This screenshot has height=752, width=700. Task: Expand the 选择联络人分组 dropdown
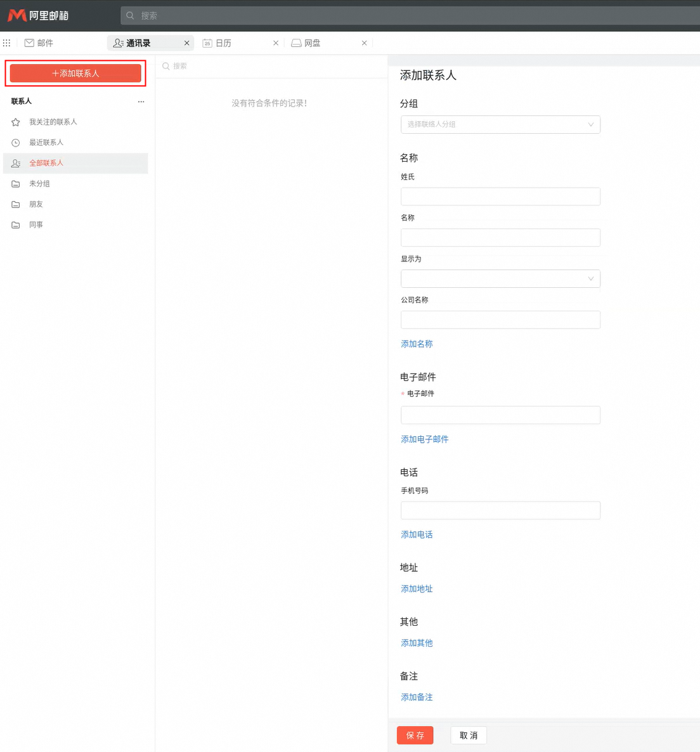(500, 124)
